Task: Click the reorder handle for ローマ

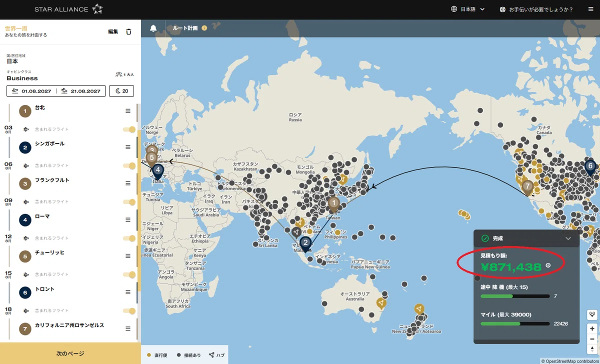Action: 128,219
